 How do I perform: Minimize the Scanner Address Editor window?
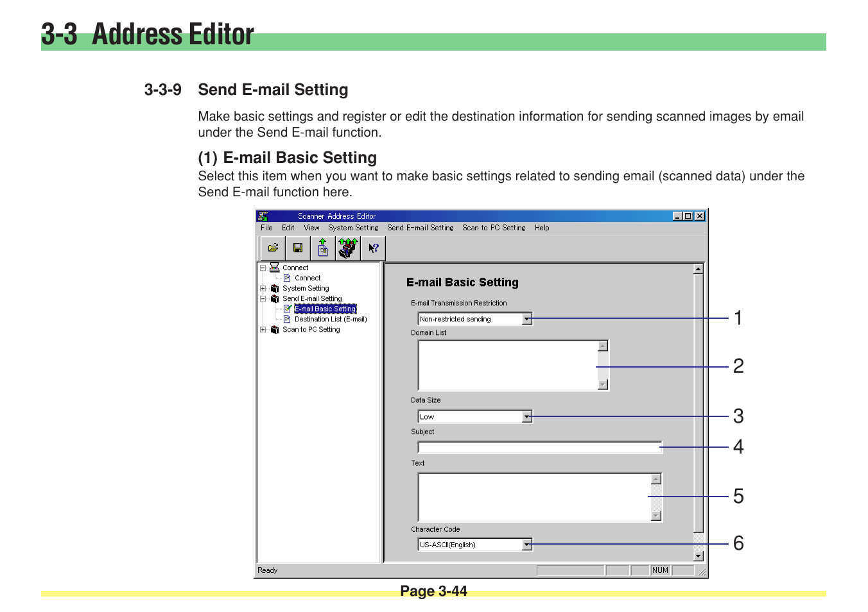click(x=677, y=216)
